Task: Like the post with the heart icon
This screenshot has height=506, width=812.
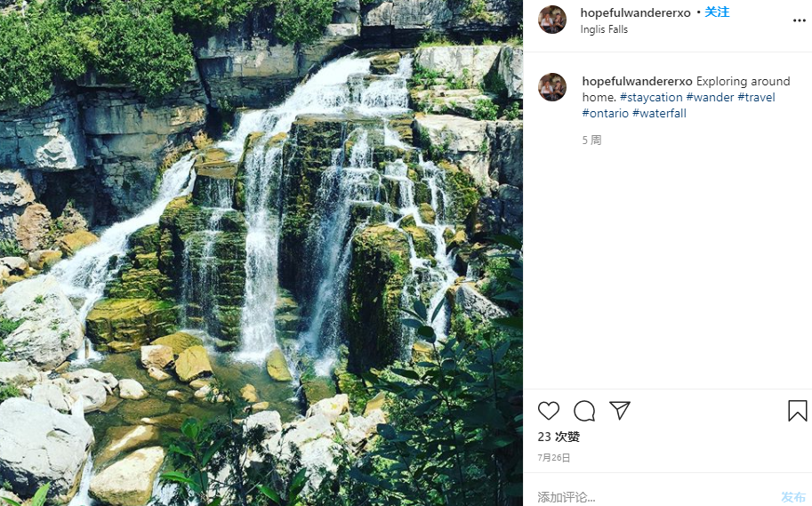Action: [549, 411]
